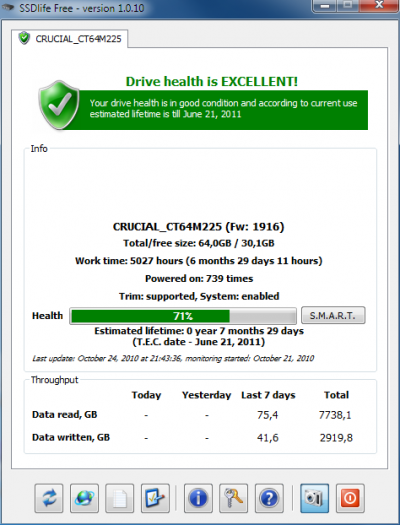
Task: Click the large green checkmark shield
Action: pyautogui.click(x=59, y=105)
